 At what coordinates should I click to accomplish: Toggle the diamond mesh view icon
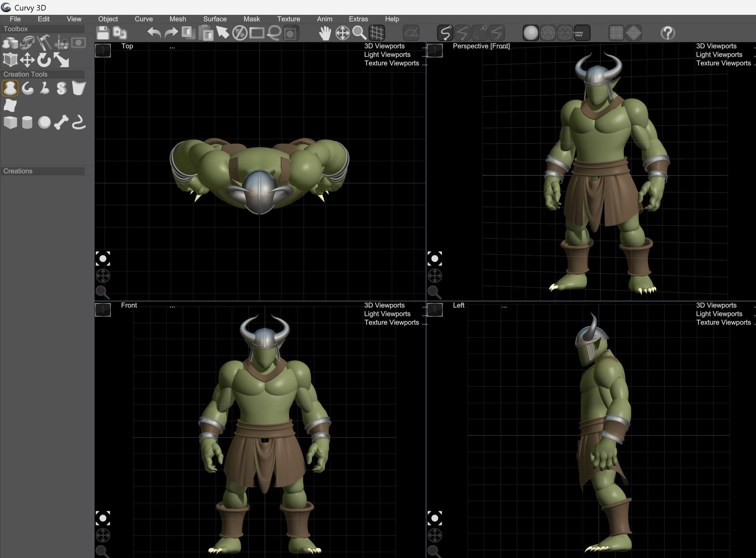pyautogui.click(x=634, y=33)
